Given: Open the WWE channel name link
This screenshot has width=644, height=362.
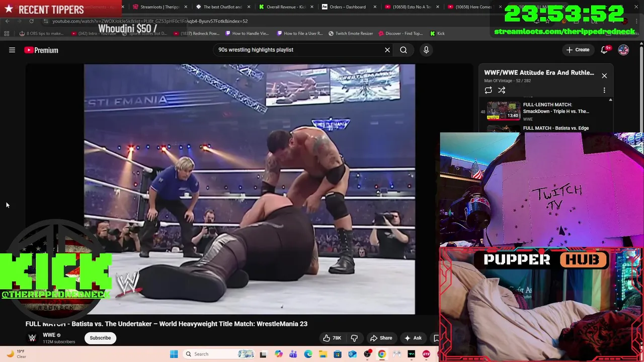Looking at the screenshot, I should click(x=49, y=335).
